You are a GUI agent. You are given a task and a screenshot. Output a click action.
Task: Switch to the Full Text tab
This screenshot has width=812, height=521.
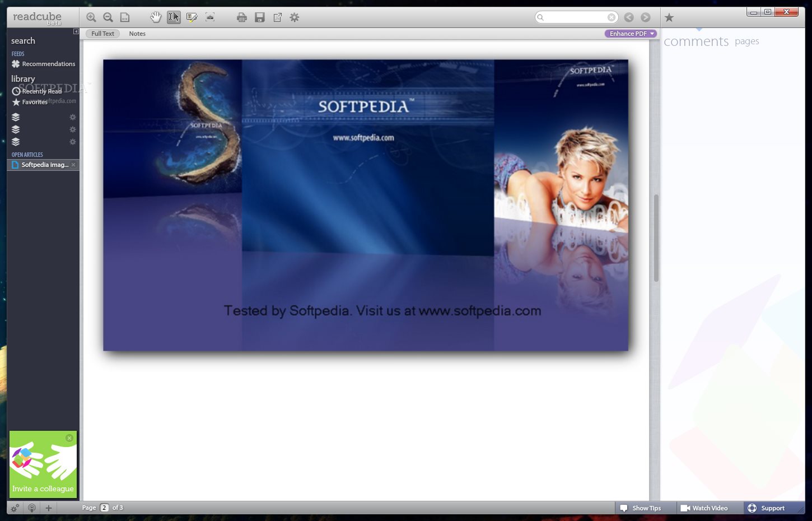coord(102,34)
